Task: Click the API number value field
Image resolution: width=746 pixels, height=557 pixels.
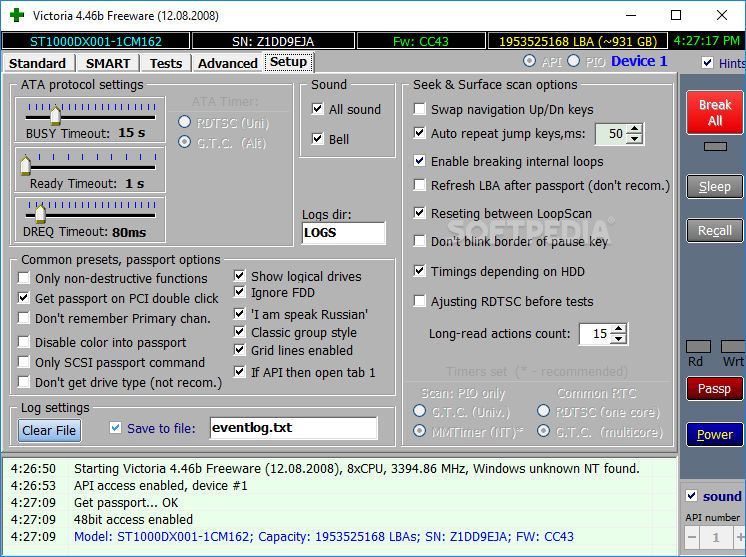Action: pyautogui.click(x=716, y=538)
